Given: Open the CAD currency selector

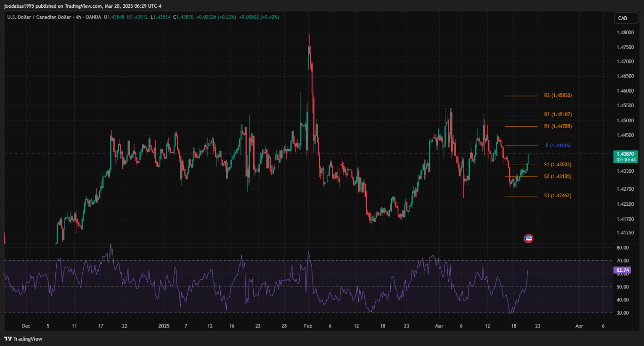Looking at the screenshot, I should click(623, 18).
